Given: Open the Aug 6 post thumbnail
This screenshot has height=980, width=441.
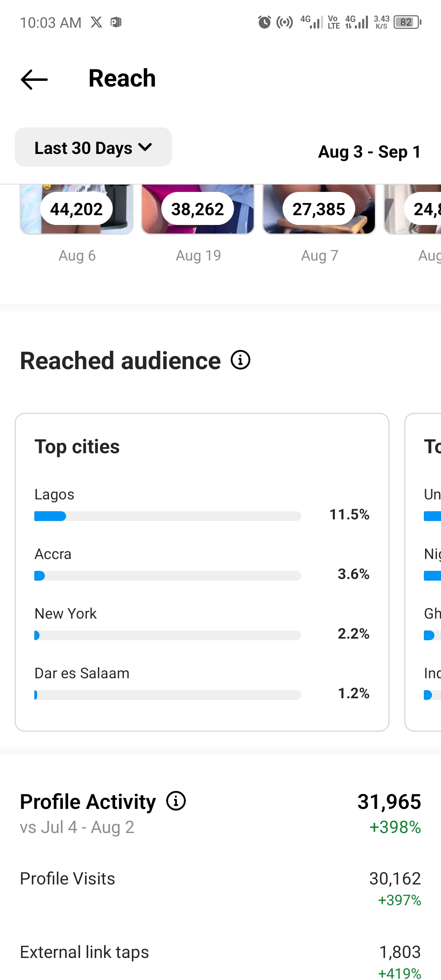Looking at the screenshot, I should (x=77, y=209).
